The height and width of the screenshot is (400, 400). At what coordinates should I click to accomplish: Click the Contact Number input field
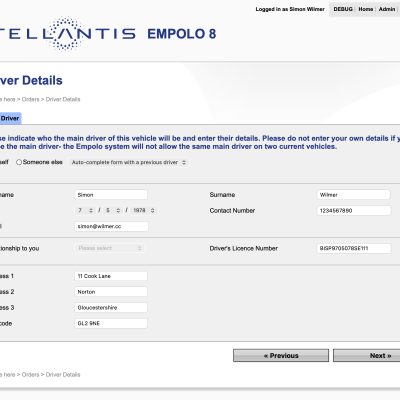[x=354, y=210]
